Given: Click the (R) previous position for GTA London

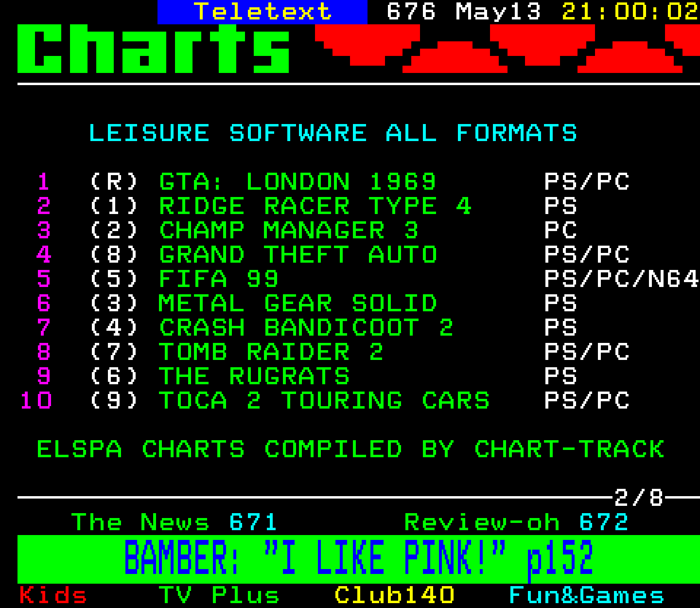Looking at the screenshot, I should click(114, 181).
